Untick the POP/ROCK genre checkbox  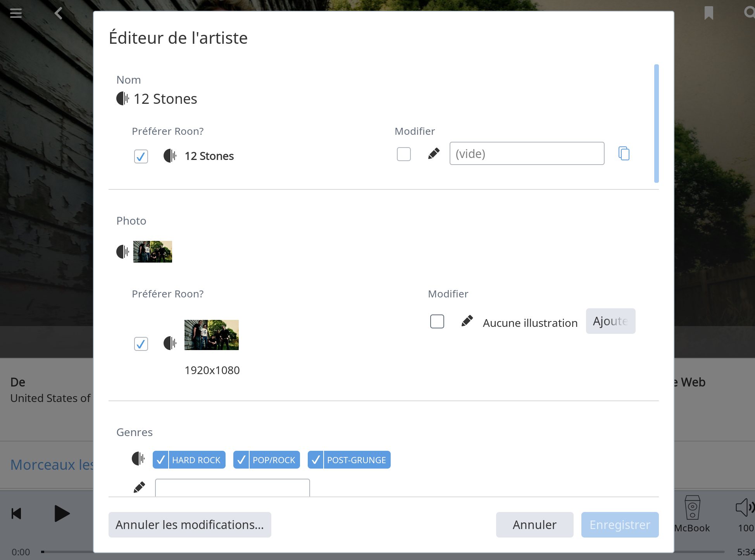pyautogui.click(x=241, y=460)
